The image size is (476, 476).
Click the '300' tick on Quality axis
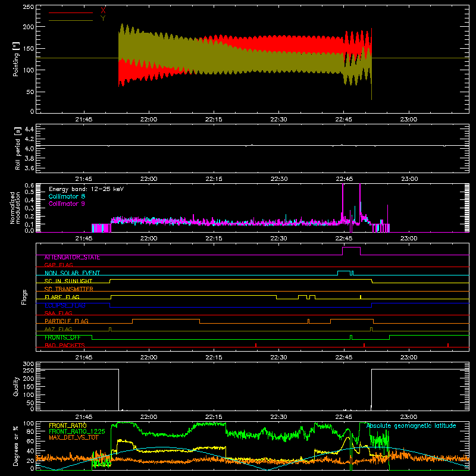pos(29,364)
